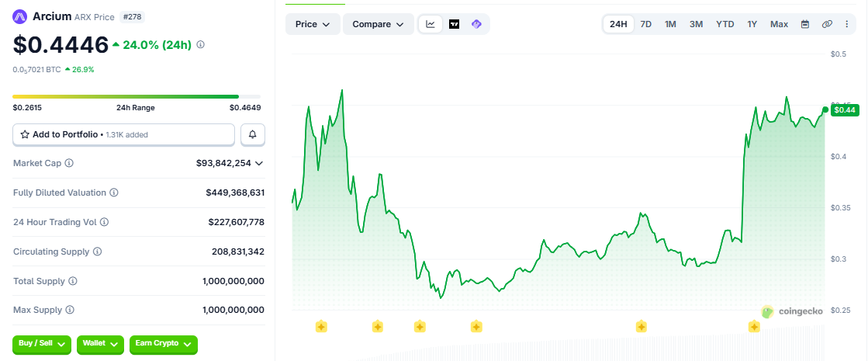
Task: Click the $227,607,778 trading volume value
Action: [x=237, y=222]
